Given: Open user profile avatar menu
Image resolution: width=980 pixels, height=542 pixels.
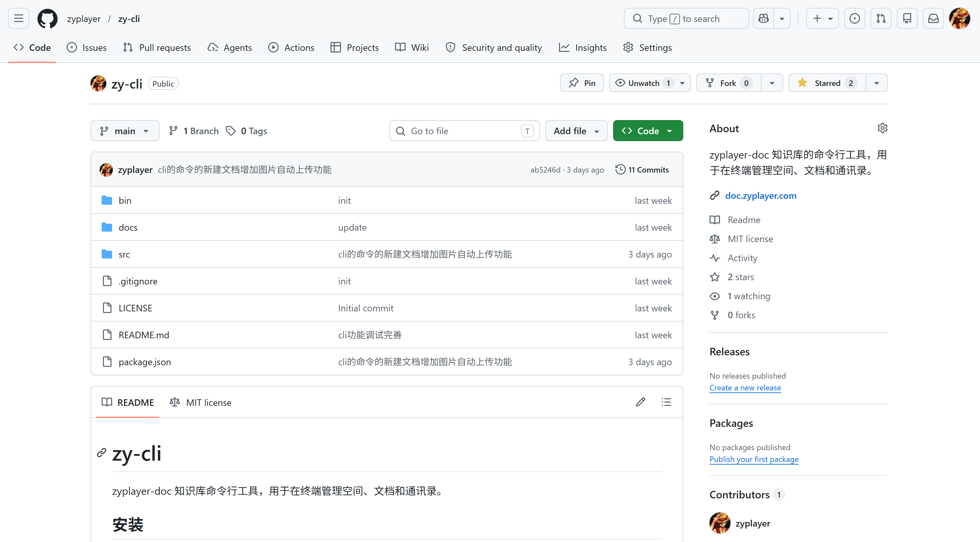Looking at the screenshot, I should point(959,18).
